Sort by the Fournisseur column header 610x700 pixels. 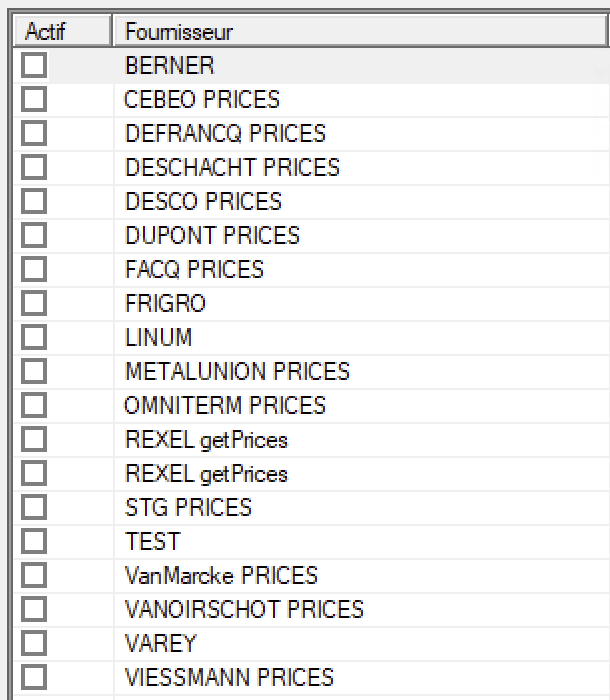click(360, 31)
